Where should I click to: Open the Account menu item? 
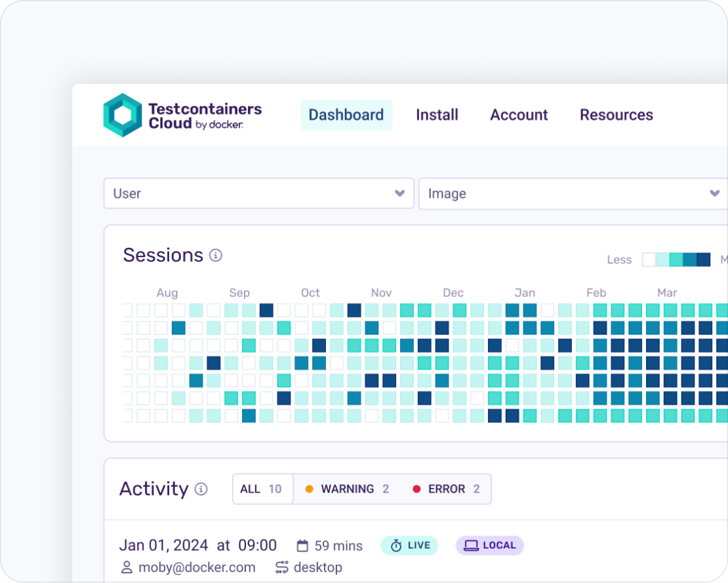click(x=519, y=115)
